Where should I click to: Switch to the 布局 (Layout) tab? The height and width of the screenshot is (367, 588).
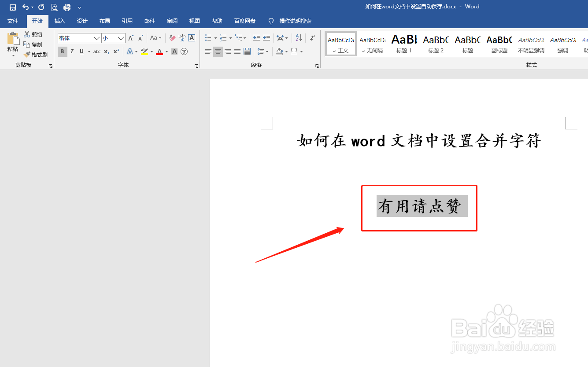[105, 21]
